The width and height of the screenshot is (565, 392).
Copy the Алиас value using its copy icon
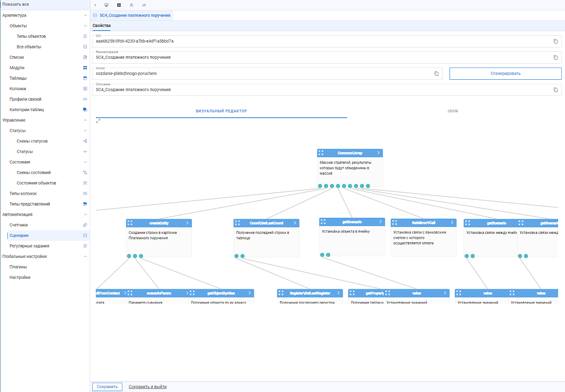pyautogui.click(x=436, y=74)
